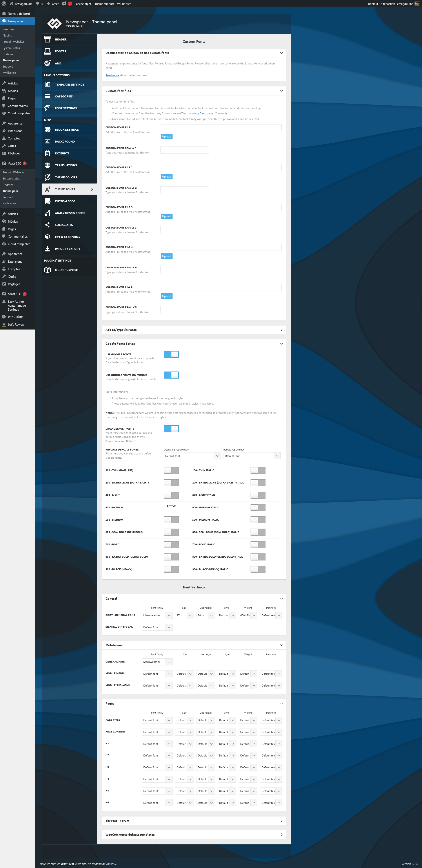Open the Social/APIs share icon
Screen dimensions: 422x868
pyautogui.click(x=47, y=225)
